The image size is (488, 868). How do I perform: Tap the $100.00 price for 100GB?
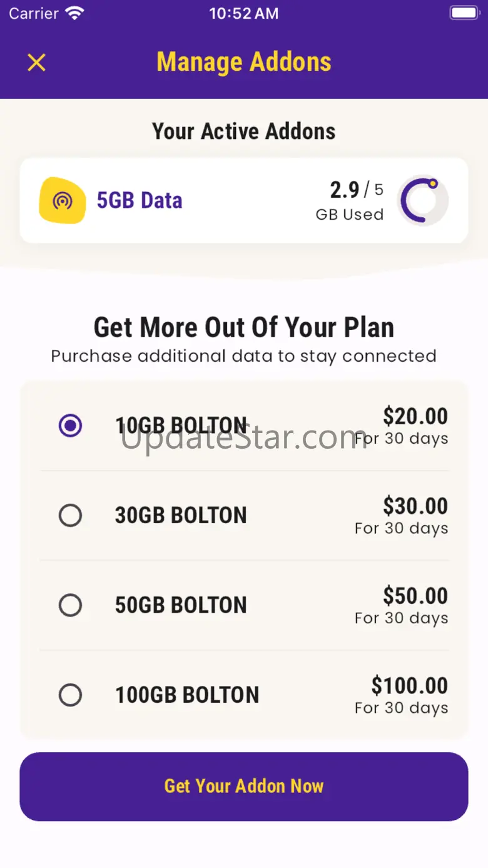coord(410,686)
